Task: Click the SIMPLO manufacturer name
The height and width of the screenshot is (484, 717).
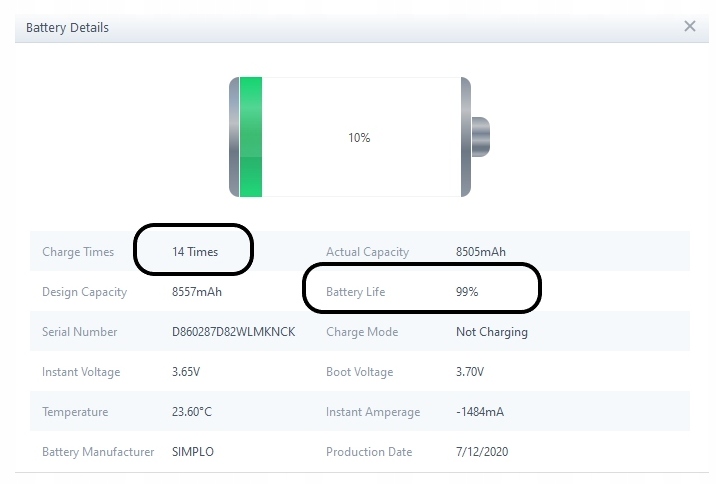Action: [x=193, y=452]
